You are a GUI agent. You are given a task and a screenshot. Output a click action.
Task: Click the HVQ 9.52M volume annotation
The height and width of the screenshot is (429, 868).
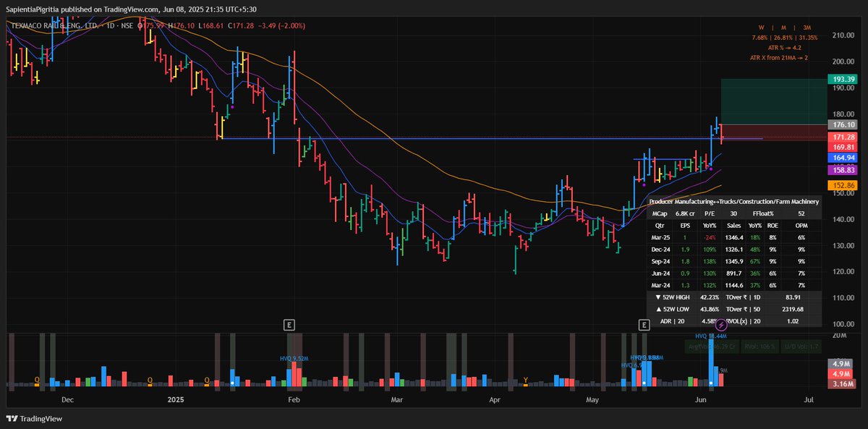[x=294, y=357]
